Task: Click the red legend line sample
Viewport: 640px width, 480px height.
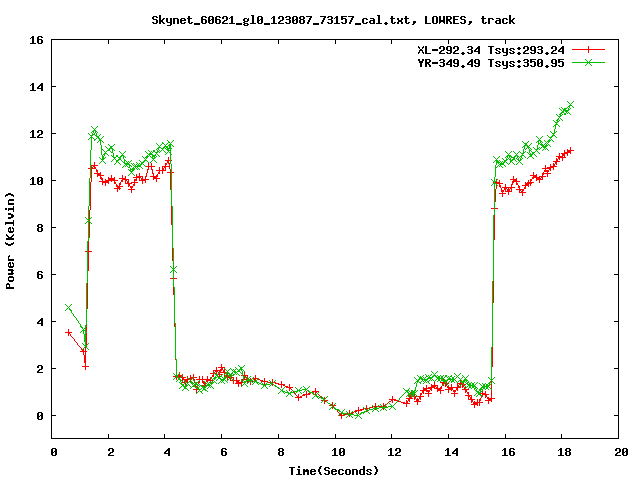Action: pyautogui.click(x=588, y=50)
